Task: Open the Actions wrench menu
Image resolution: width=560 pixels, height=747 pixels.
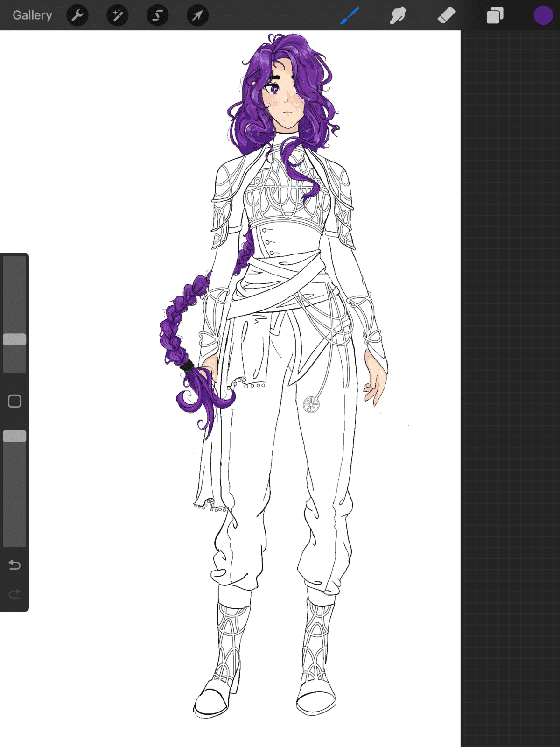Action: [x=77, y=15]
